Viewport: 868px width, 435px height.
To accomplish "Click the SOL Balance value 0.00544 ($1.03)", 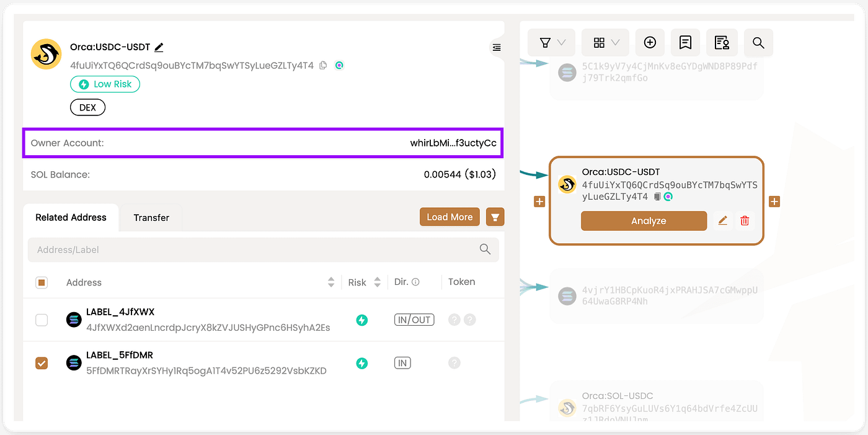I will 460,175.
